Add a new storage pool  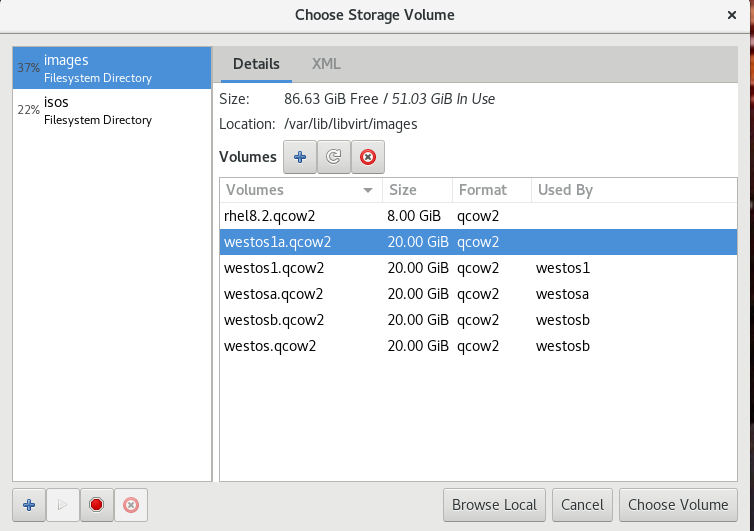pos(29,505)
